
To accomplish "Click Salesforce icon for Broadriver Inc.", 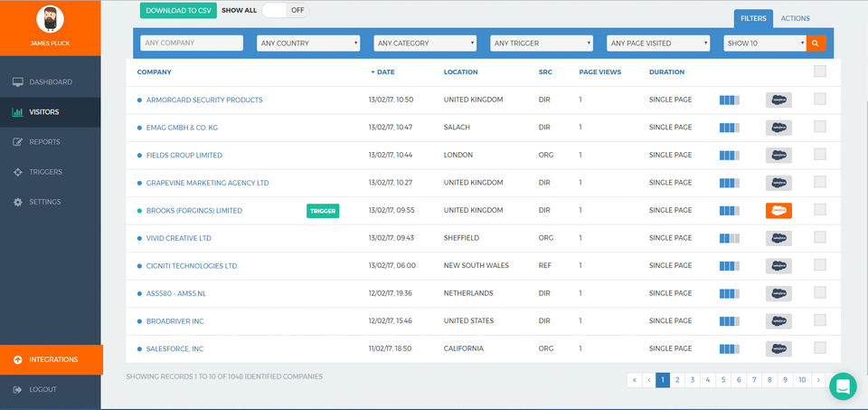I will pos(778,321).
